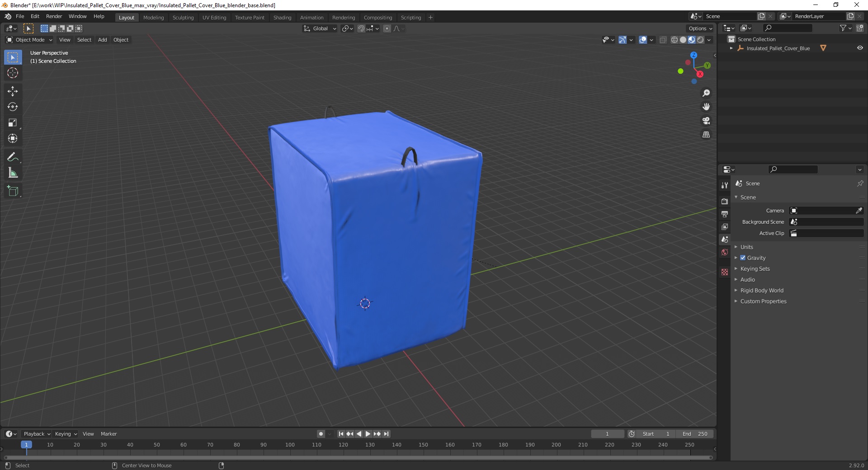Select the Add Cube tool

click(13, 191)
